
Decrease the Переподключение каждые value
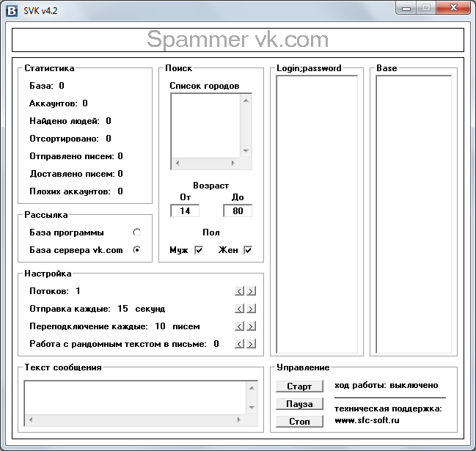click(239, 326)
